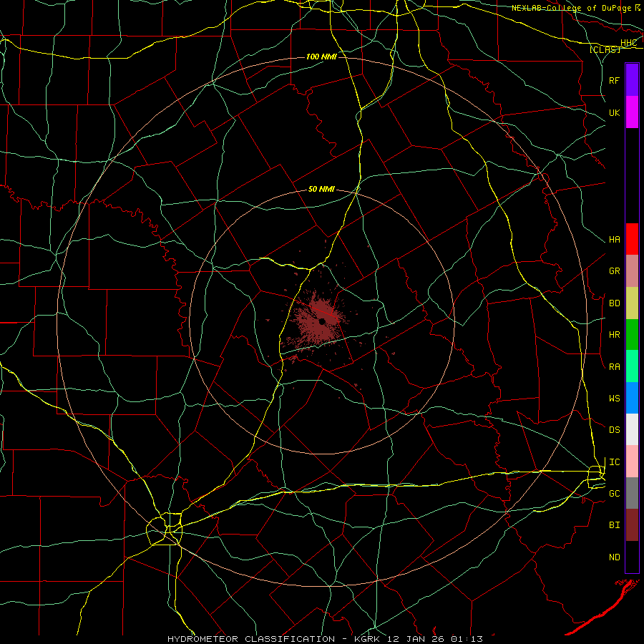Click the IC legend label
Screen dimensions: 644x644
[x=615, y=462]
